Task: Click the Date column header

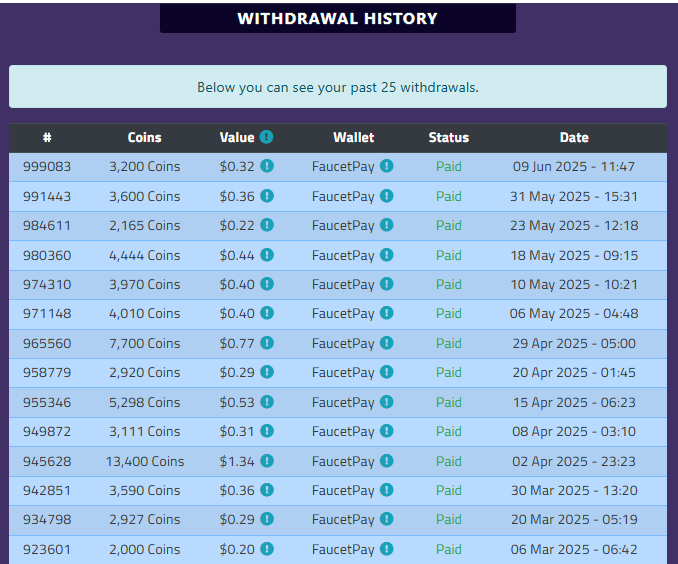Action: tap(574, 138)
